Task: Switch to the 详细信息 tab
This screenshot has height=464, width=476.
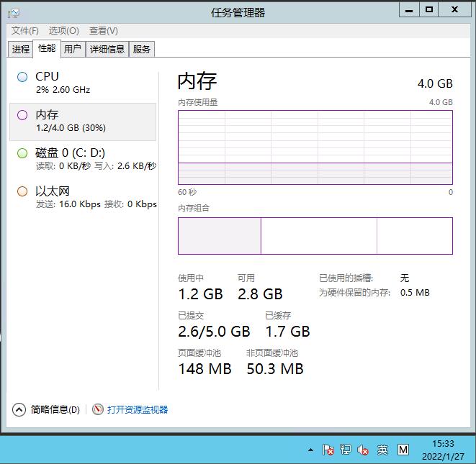Action: point(107,49)
